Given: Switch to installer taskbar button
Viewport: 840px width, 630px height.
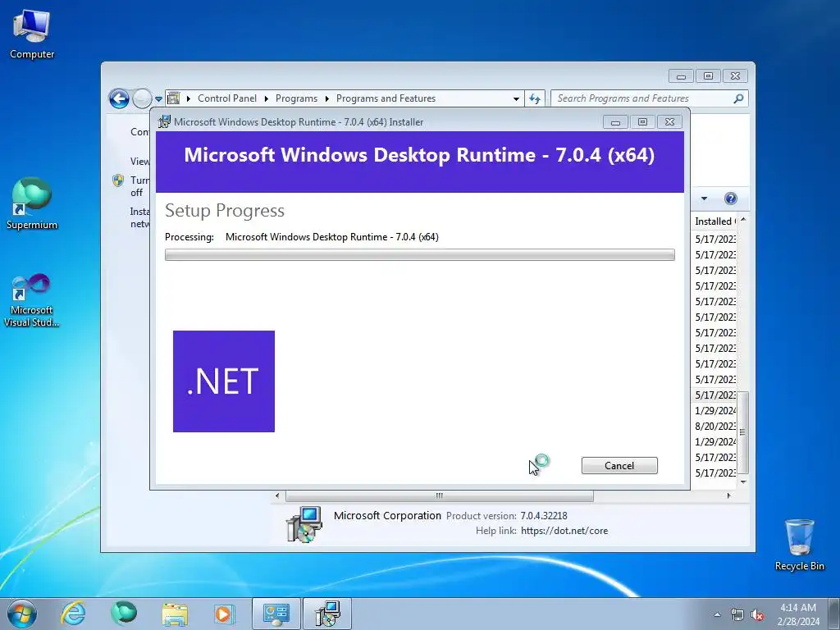Looking at the screenshot, I should 327,614.
